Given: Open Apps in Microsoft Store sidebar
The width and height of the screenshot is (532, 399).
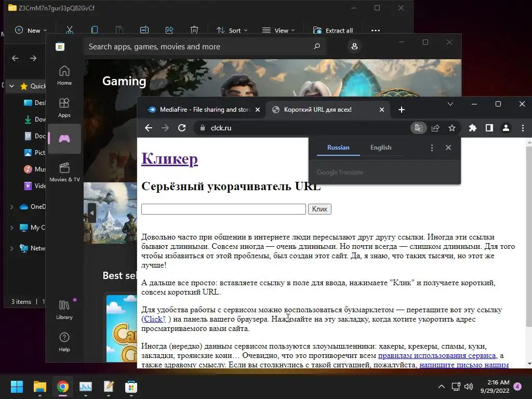Looking at the screenshot, I should pyautogui.click(x=64, y=108).
